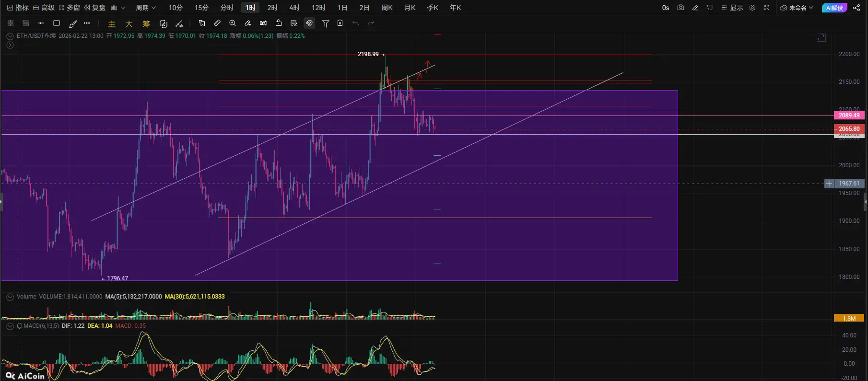
Task: Take a chart screenshot with camera icon
Action: pyautogui.click(x=680, y=8)
